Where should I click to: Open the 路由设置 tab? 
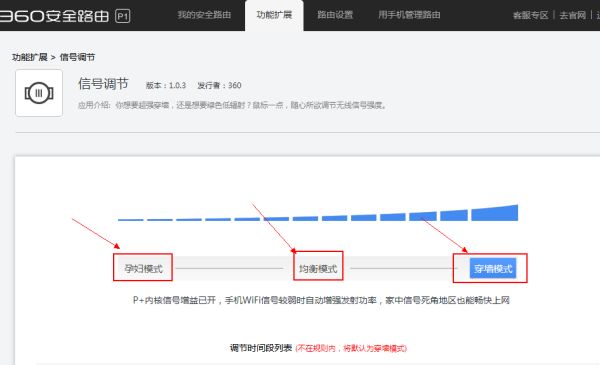[x=335, y=15]
